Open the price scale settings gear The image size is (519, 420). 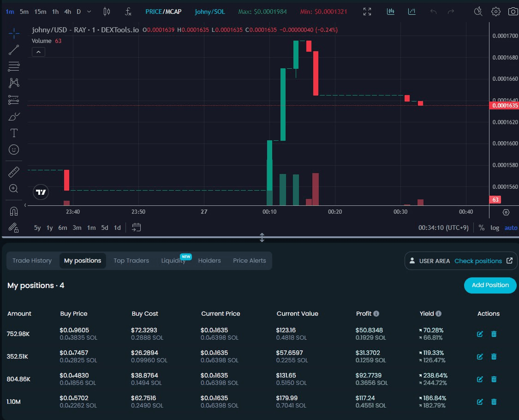point(506,212)
